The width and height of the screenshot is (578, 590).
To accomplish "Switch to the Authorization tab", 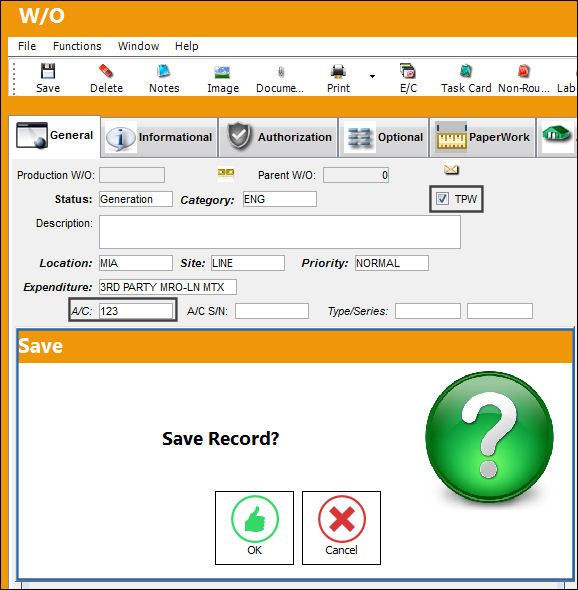I will click(278, 137).
